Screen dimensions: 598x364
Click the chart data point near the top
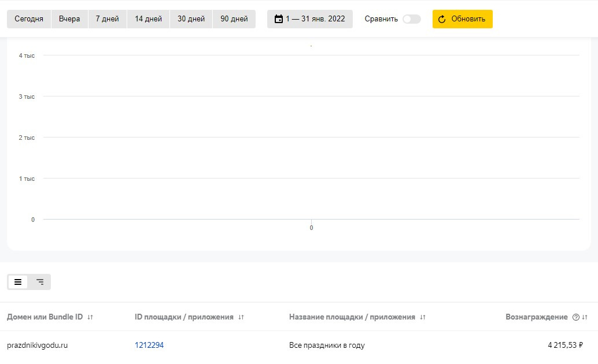pos(311,46)
